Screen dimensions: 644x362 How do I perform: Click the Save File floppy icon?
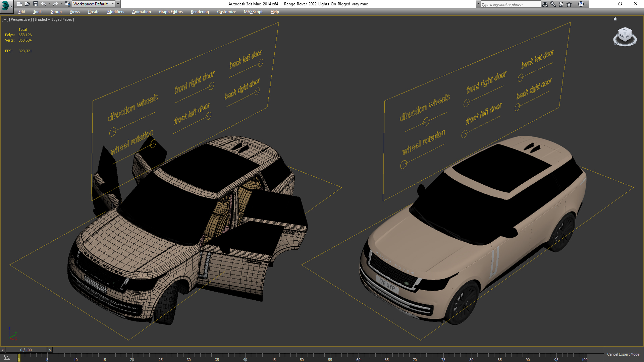[x=35, y=4]
